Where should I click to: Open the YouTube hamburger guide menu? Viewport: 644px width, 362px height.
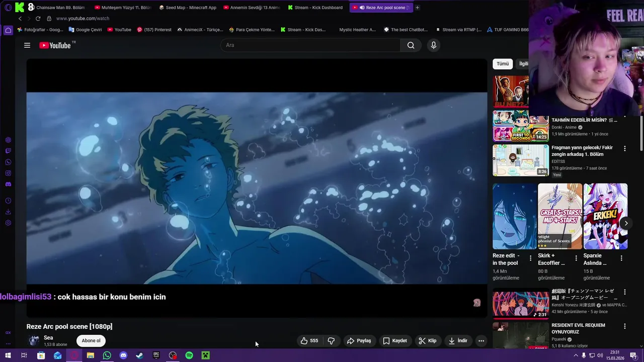(x=27, y=45)
